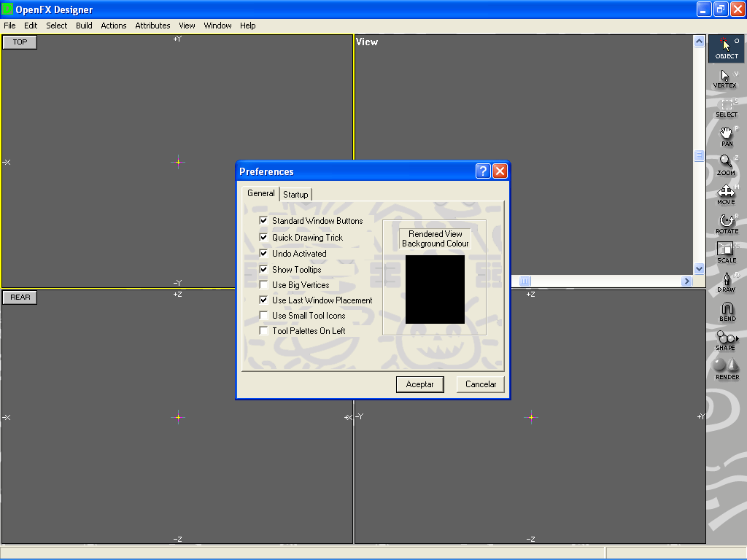
Task: Pick the Zoom magnifier tool
Action: pos(726,166)
